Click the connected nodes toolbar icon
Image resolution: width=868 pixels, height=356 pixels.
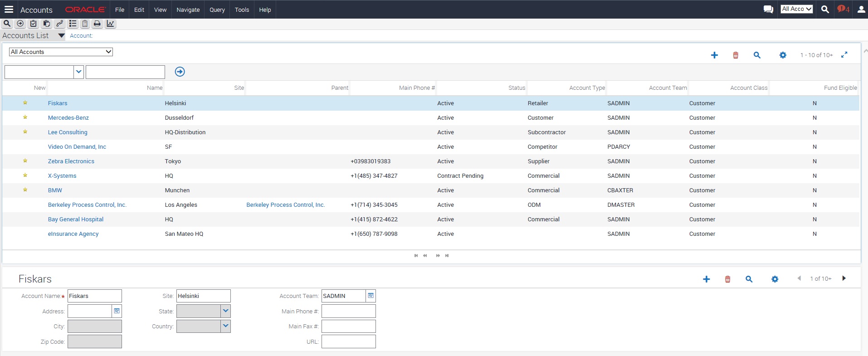pos(59,24)
